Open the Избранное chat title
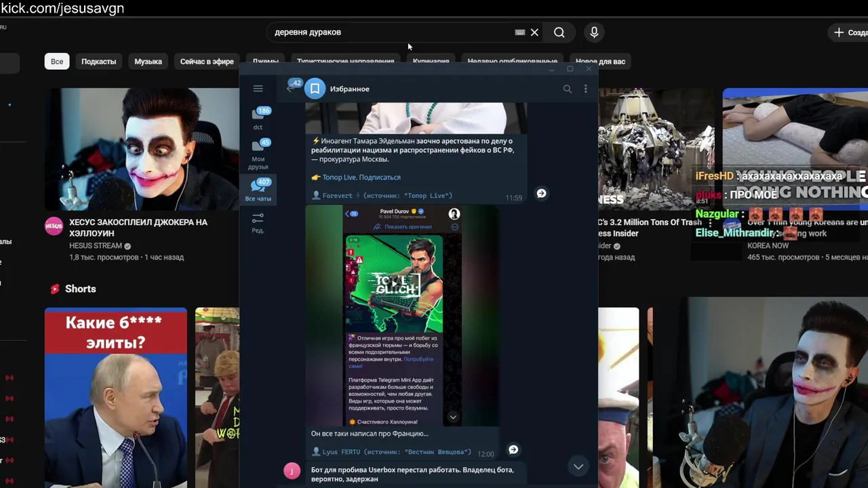The image size is (868, 488). click(x=350, y=89)
